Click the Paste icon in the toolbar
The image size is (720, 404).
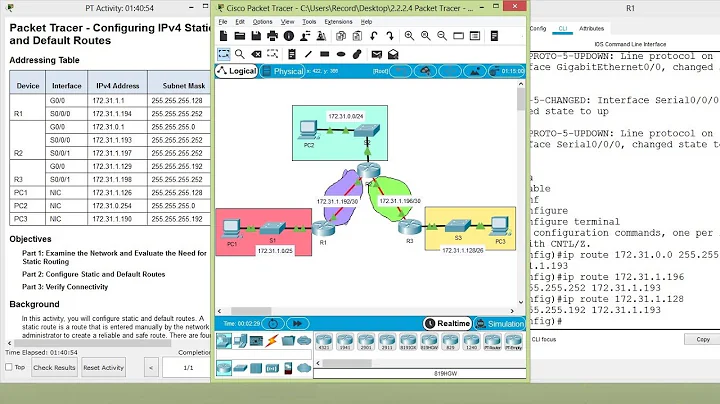(x=357, y=36)
